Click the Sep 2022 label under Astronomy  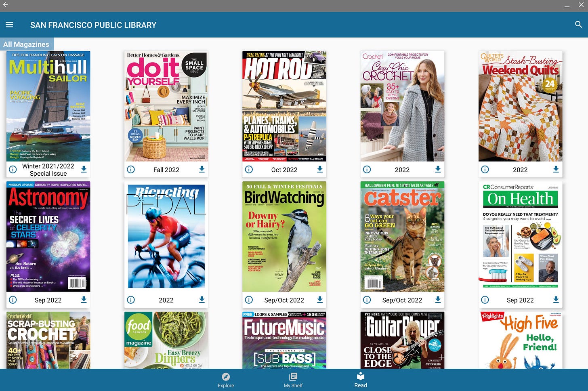(48, 300)
